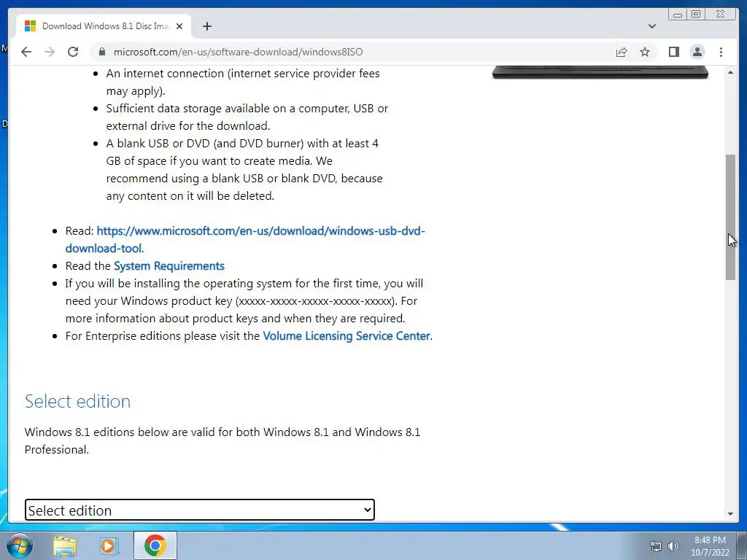Viewport: 747px width, 560px height.
Task: Select the Download Windows 8.1 Disc Image tab
Action: [x=104, y=26]
